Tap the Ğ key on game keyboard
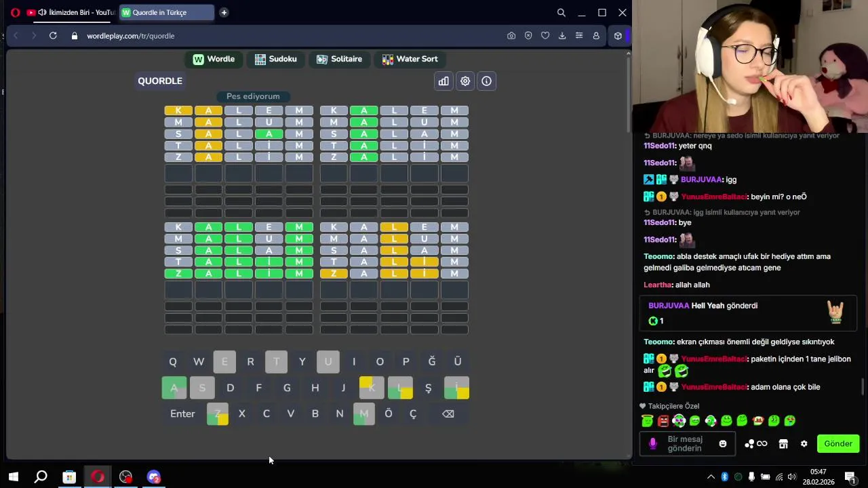The width and height of the screenshot is (868, 488). pyautogui.click(x=432, y=362)
